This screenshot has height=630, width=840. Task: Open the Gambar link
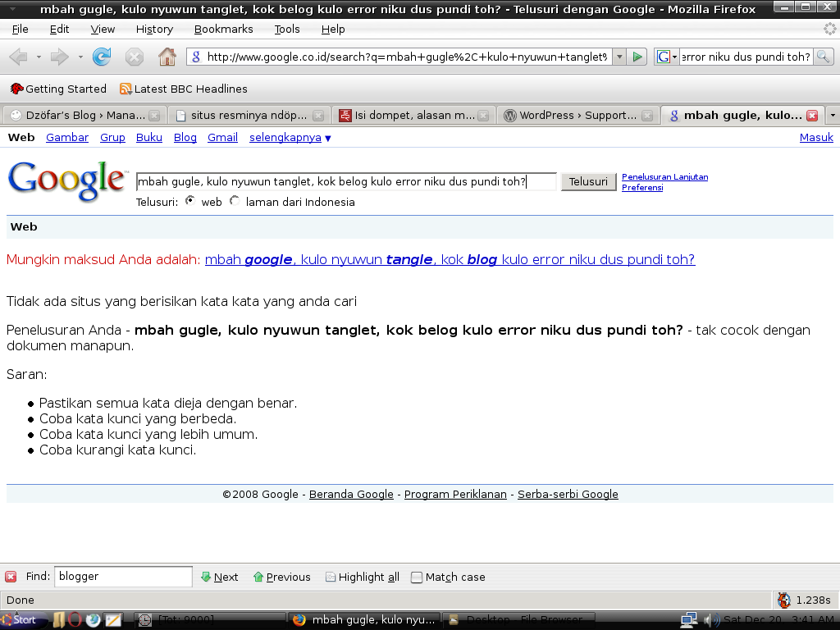click(67, 138)
